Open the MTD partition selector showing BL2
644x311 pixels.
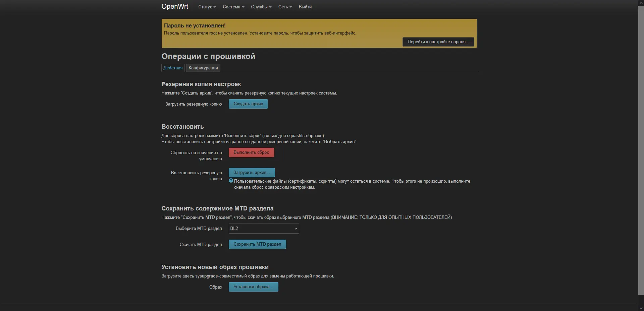click(264, 229)
